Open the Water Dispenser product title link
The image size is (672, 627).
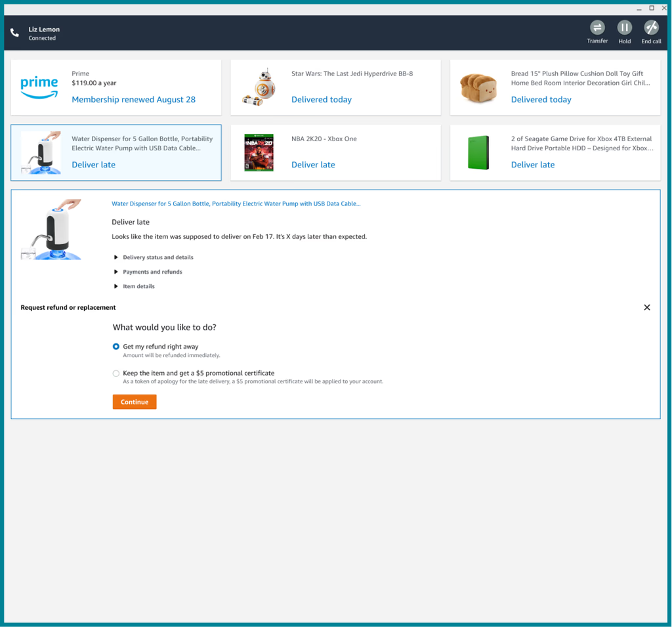[x=236, y=204]
